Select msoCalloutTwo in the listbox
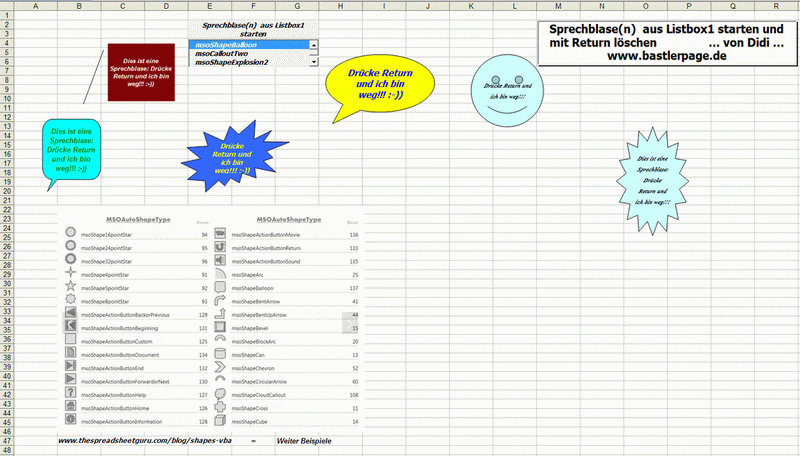 coord(249,54)
